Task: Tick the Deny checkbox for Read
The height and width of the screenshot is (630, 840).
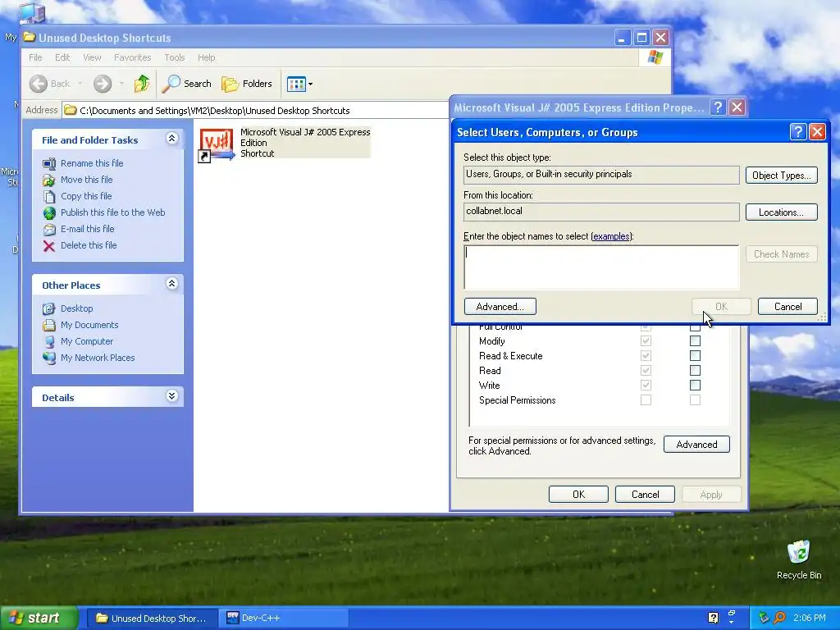Action: pyautogui.click(x=695, y=371)
